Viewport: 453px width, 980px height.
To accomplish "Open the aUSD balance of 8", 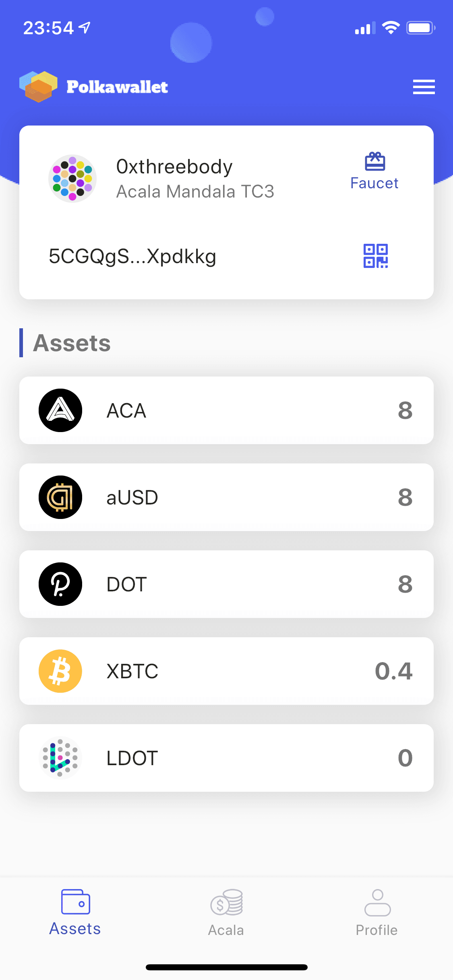I will point(405,497).
